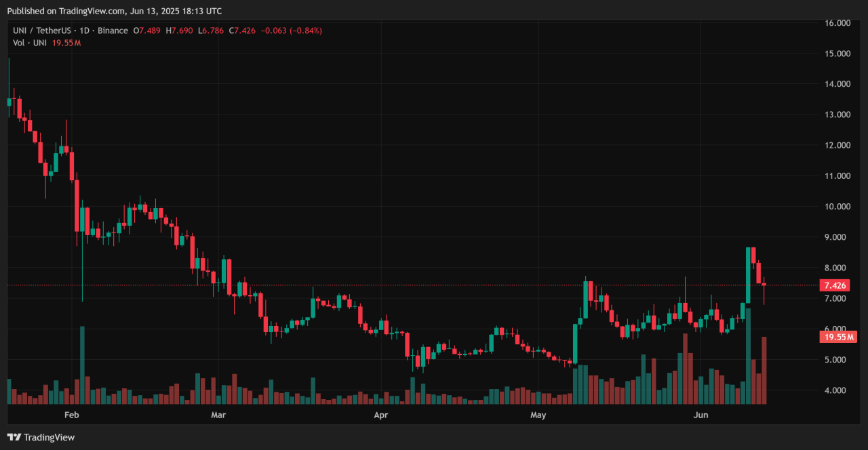The height and width of the screenshot is (450, 868).
Task: Click the TradingView logo at bottom left
Action: [x=41, y=437]
